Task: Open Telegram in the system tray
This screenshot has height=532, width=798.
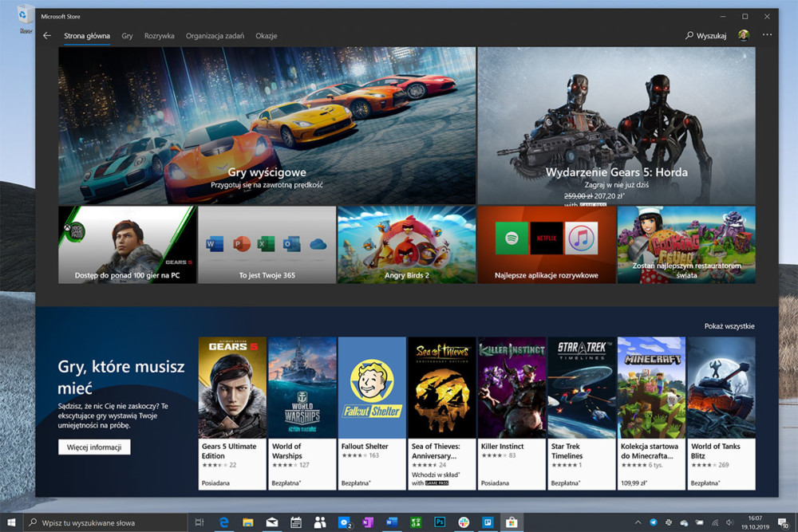Action: click(654, 522)
